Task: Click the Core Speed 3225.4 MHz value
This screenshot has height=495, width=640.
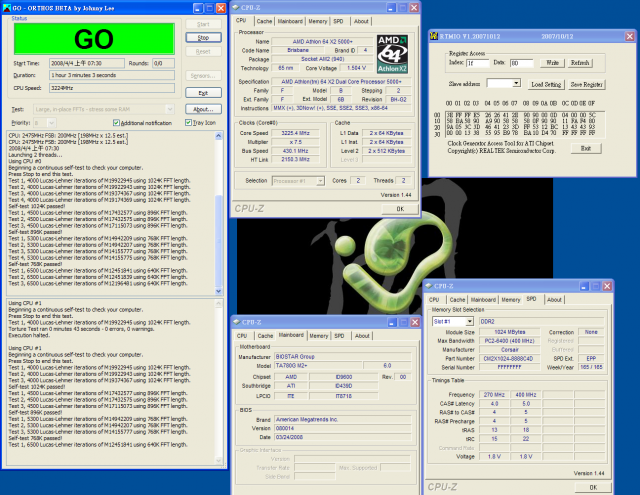Action: pyautogui.click(x=296, y=133)
